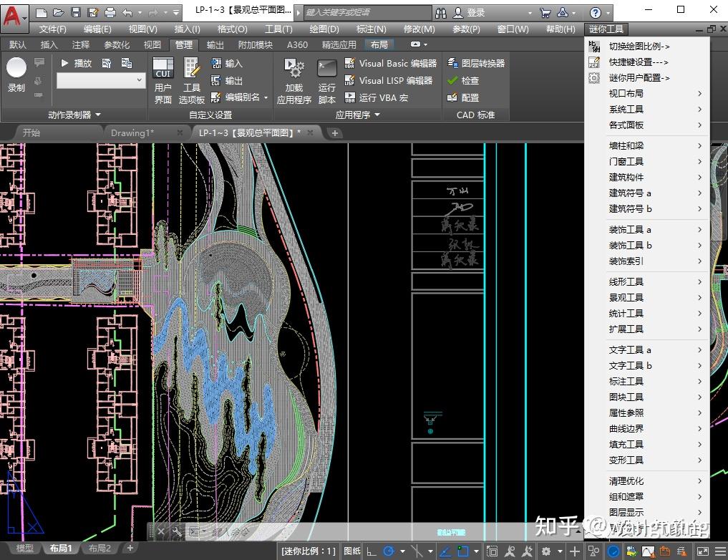Viewport: 728px width, 560px height.
Task: Open the action macro name combo box
Action: [x=100, y=81]
